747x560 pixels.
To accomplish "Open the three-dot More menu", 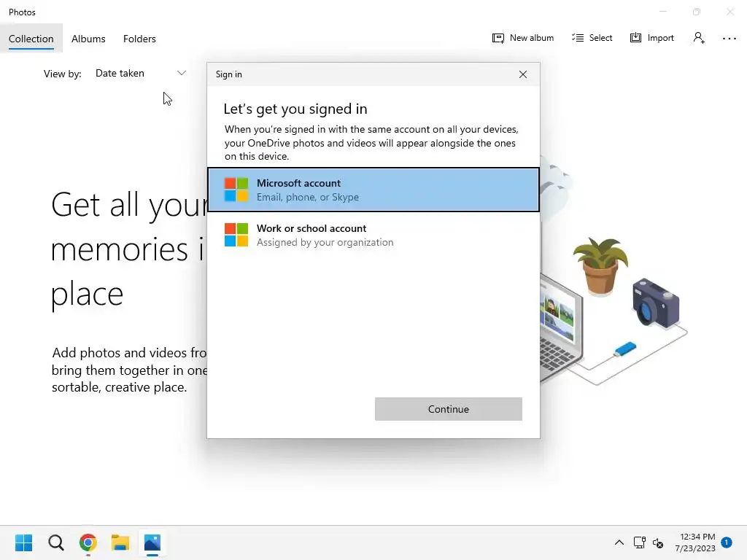I will coord(729,38).
